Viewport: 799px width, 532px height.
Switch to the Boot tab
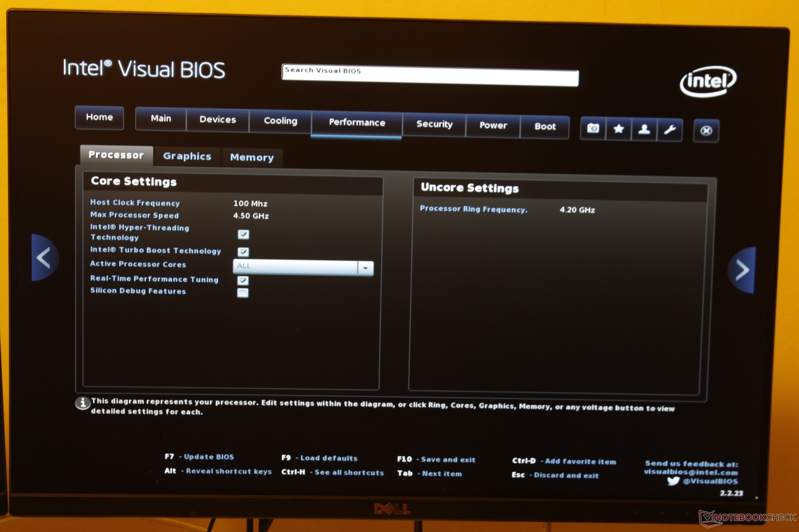coord(545,127)
